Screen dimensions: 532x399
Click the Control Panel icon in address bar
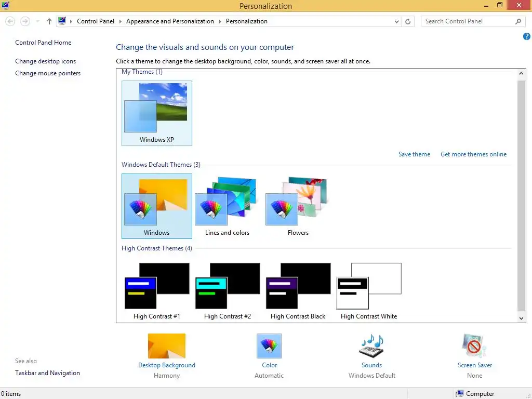tap(62, 21)
